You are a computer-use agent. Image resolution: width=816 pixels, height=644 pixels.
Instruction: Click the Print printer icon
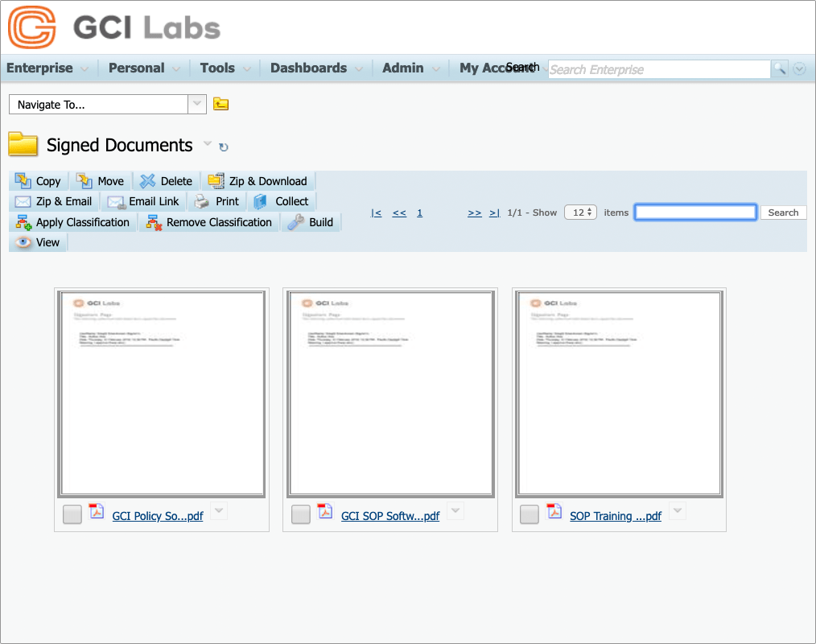point(201,201)
